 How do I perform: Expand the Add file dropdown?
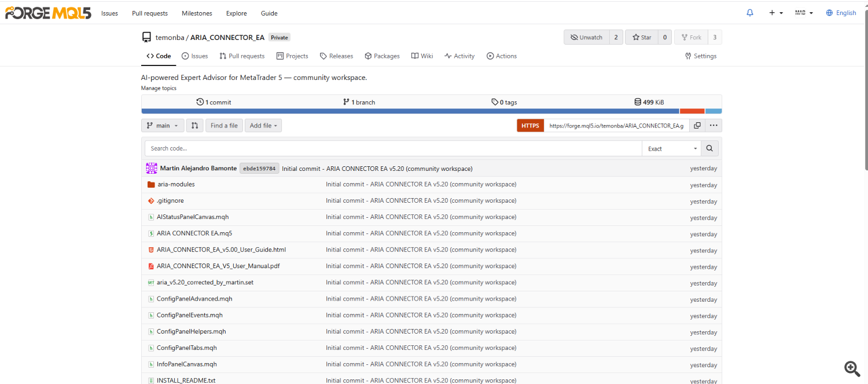pyautogui.click(x=263, y=126)
